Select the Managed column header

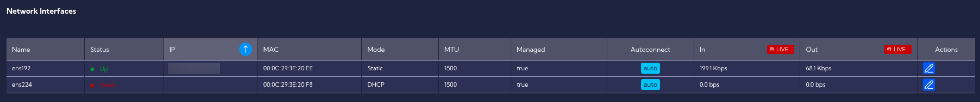click(531, 50)
